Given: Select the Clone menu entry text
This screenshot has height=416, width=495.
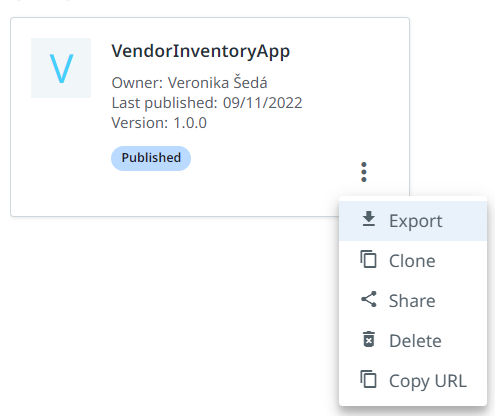Looking at the screenshot, I should tap(412, 261).
